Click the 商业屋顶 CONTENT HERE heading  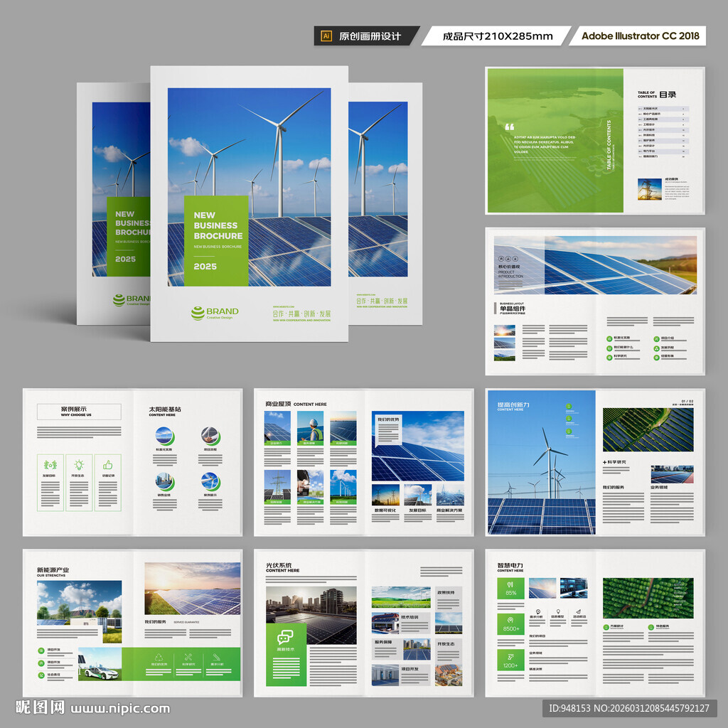click(296, 404)
